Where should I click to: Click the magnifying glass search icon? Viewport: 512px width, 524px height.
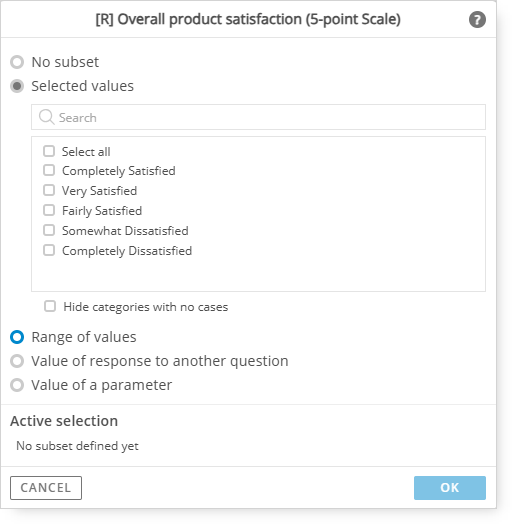coord(46,117)
